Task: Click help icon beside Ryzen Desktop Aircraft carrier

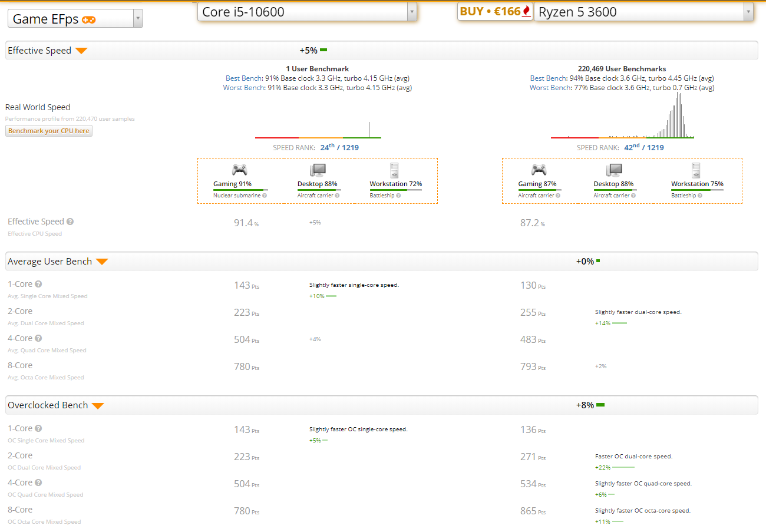Action: (x=633, y=196)
